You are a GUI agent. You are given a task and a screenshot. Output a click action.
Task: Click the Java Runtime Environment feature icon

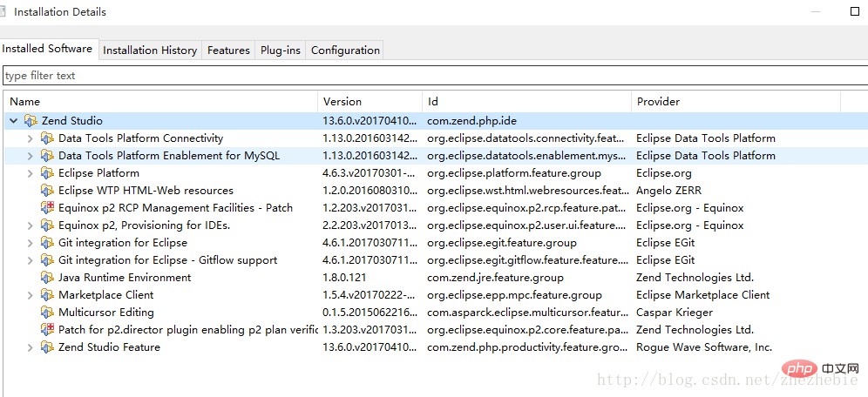[47, 278]
